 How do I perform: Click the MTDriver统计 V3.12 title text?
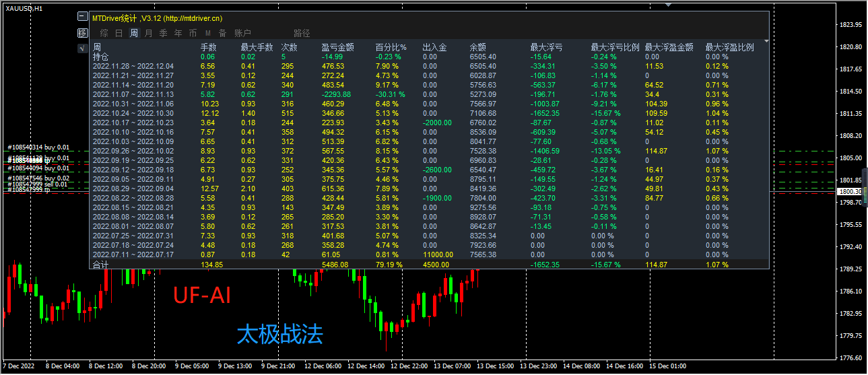157,18
